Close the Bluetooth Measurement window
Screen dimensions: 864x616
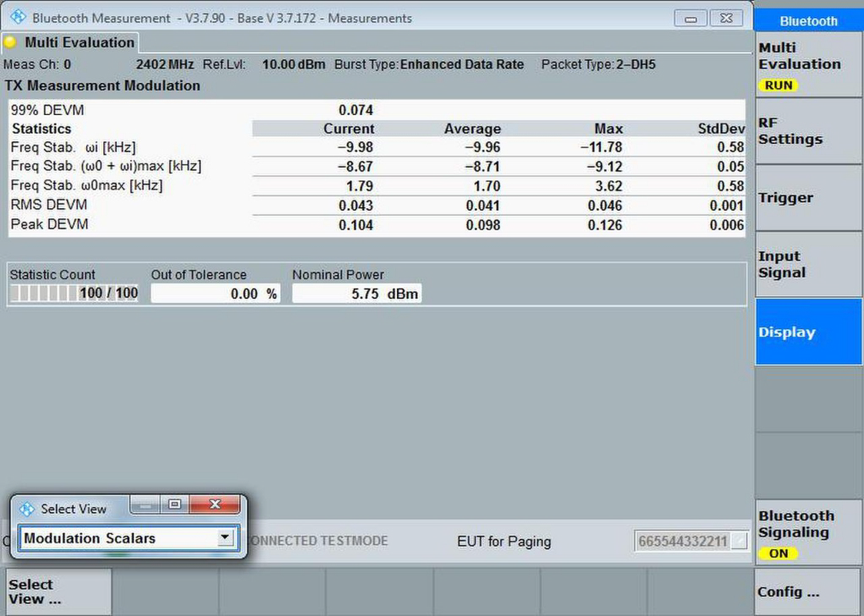point(726,18)
